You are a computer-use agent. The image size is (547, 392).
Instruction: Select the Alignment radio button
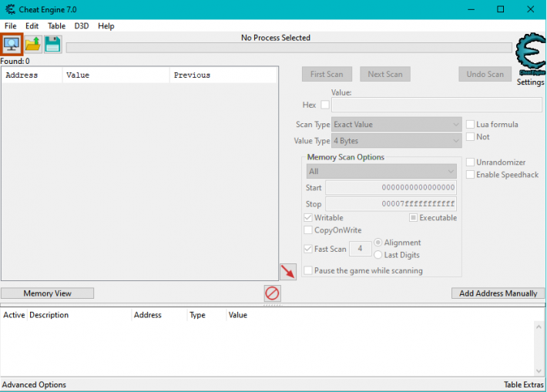pos(378,242)
